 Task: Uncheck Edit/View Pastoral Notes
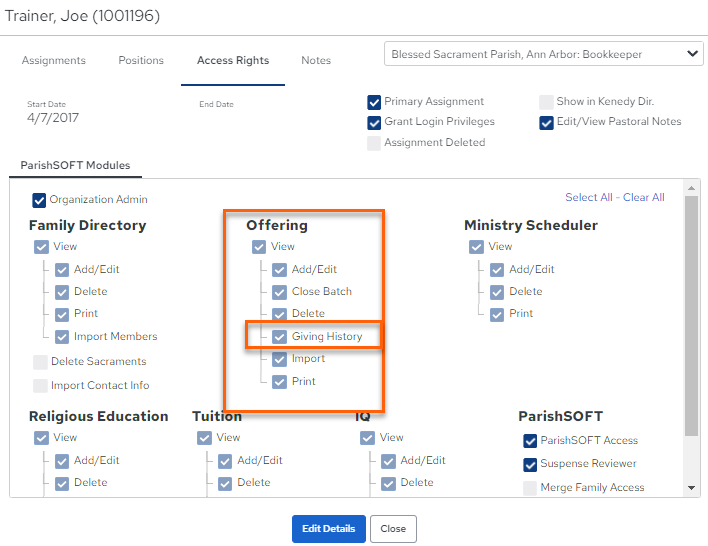[546, 122]
